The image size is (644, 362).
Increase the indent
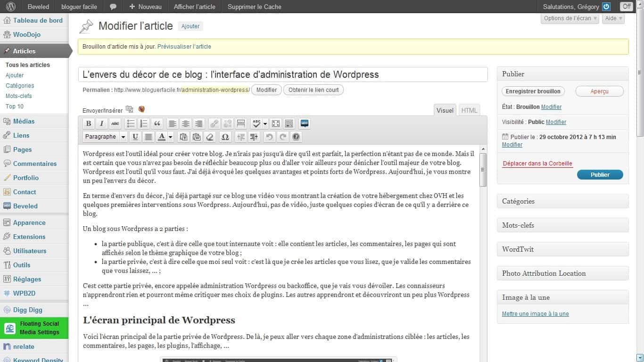(x=254, y=137)
